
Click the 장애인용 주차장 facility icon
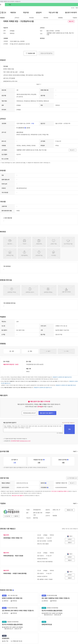(12, 290)
